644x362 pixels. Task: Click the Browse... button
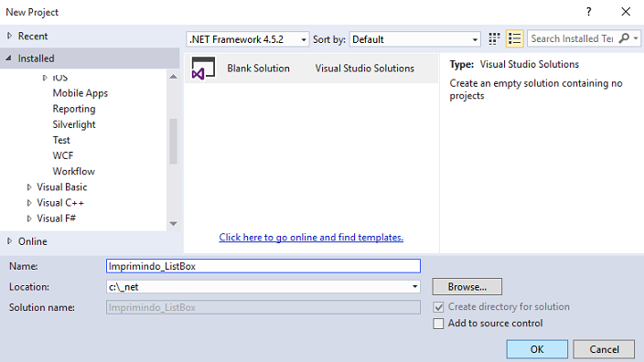pos(467,286)
